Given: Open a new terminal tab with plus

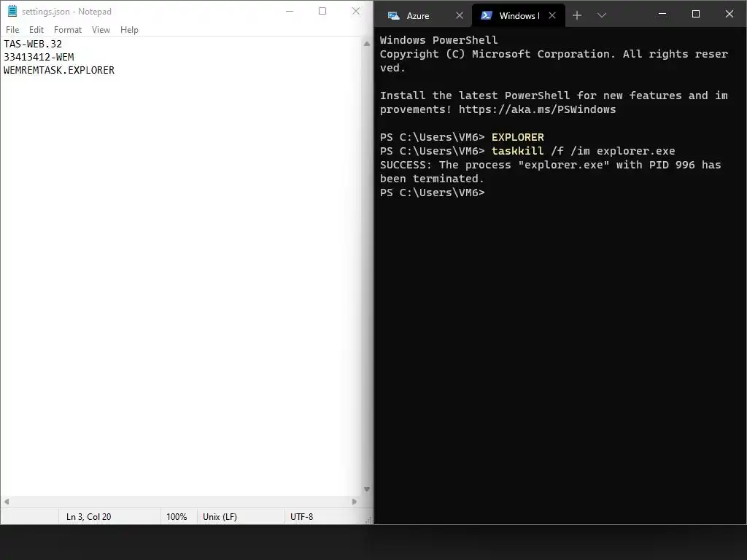Looking at the screenshot, I should (577, 16).
